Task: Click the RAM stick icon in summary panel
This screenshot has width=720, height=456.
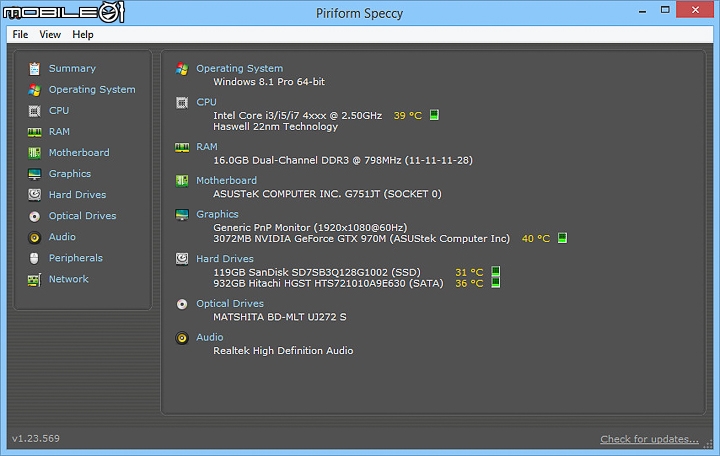Action: 182,147
